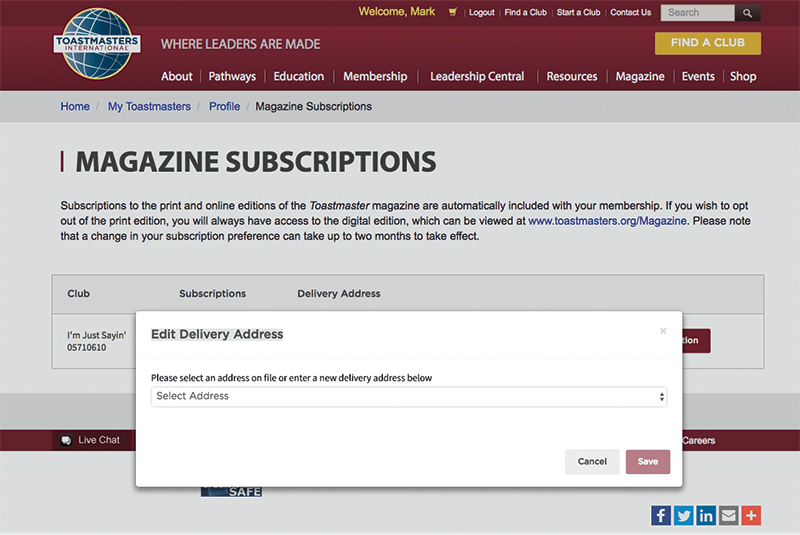Go to My Toastmasters breadcrumb

click(x=149, y=107)
